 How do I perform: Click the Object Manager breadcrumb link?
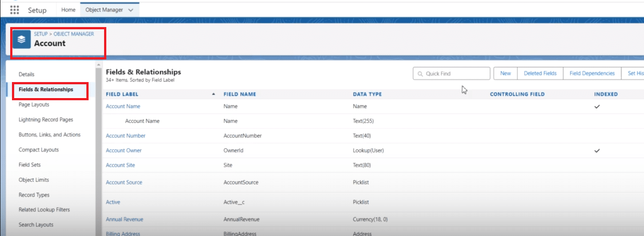(x=74, y=34)
